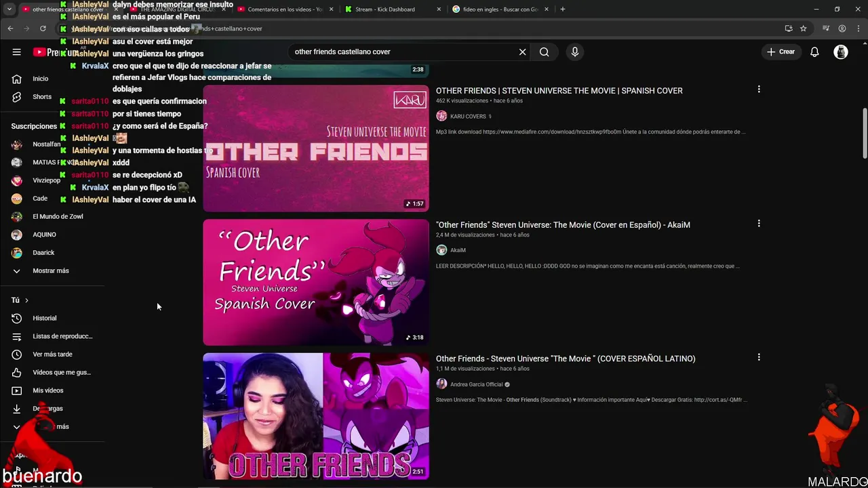The width and height of the screenshot is (868, 488).
Task: Bookmark this page with star icon
Action: 803,28
